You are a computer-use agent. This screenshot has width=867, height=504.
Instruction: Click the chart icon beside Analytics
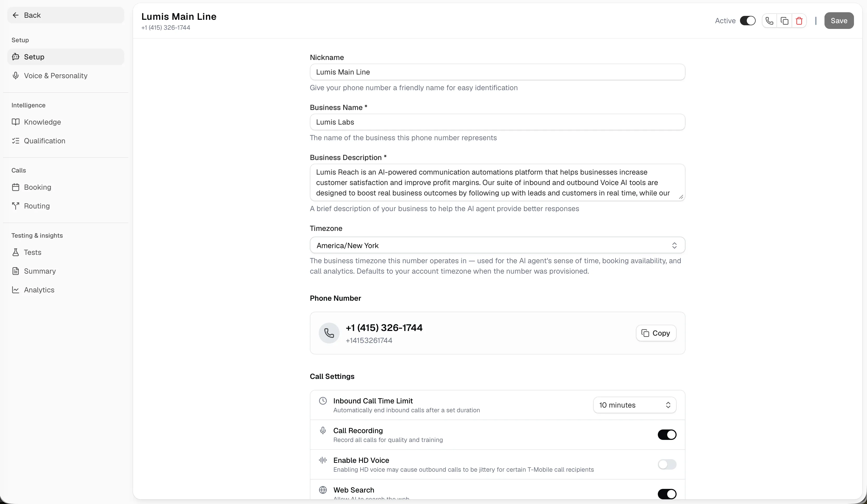coord(15,290)
